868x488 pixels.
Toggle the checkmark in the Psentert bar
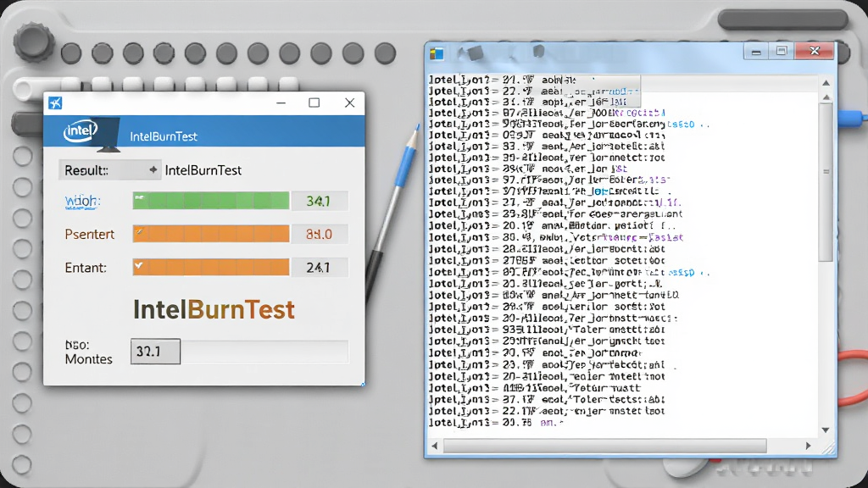click(139, 232)
